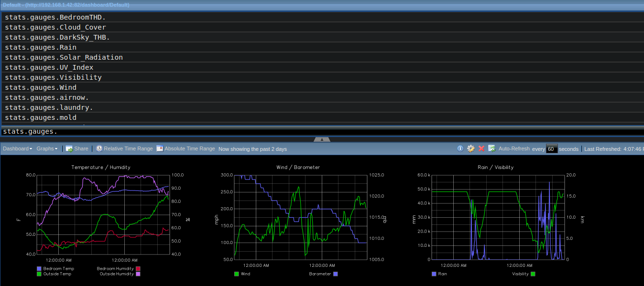Screen dimensions: 644x286
Task: Click the red X delete icon
Action: pos(481,148)
